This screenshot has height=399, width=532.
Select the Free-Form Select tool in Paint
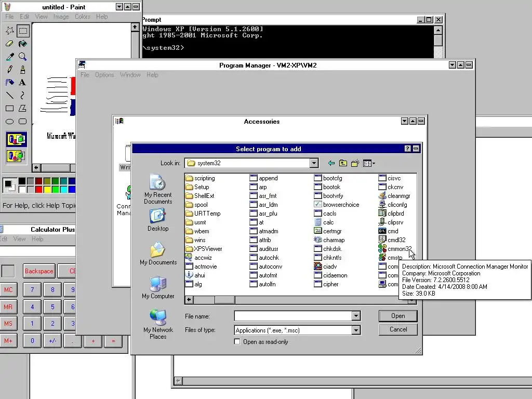9,31
